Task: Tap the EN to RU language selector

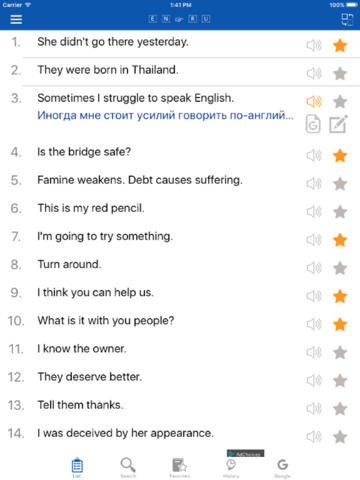Action: pyautogui.click(x=179, y=19)
